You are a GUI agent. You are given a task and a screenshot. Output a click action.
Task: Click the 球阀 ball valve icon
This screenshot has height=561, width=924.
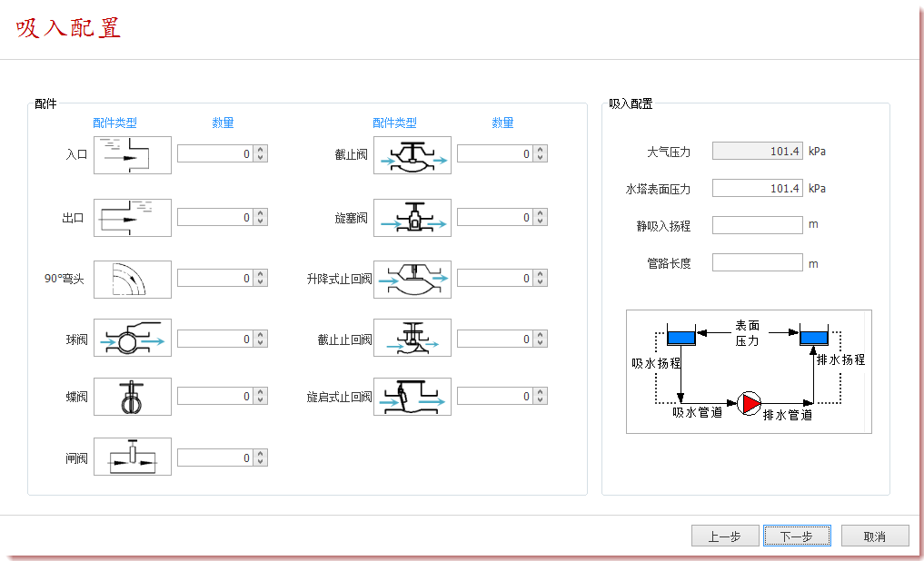pyautogui.click(x=133, y=338)
